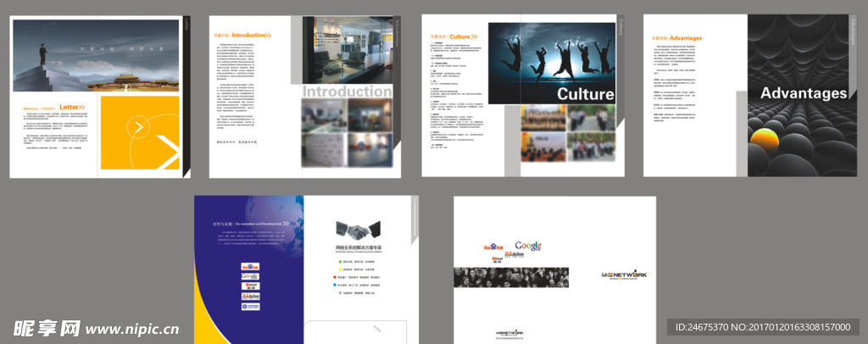
Task: Select the Co-operation and Development heading
Action: (259, 224)
